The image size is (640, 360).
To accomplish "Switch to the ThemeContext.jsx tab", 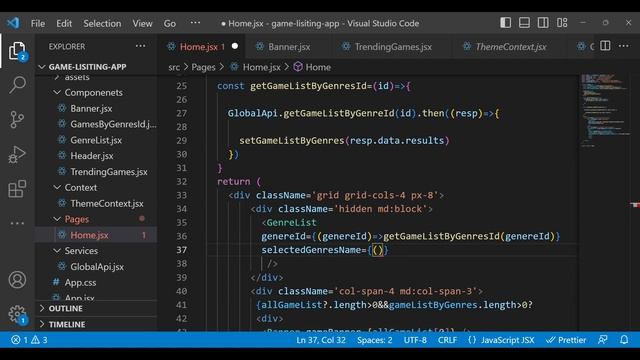I will (510, 47).
